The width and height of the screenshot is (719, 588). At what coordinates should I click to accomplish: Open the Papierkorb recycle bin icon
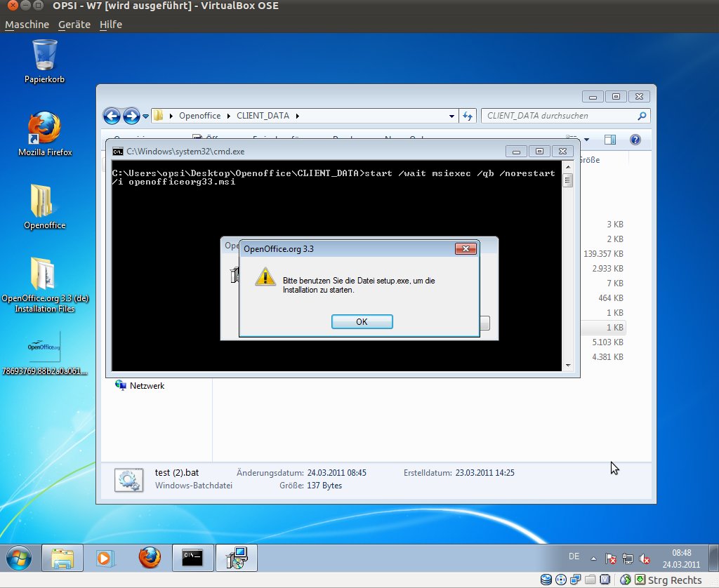pos(44,62)
